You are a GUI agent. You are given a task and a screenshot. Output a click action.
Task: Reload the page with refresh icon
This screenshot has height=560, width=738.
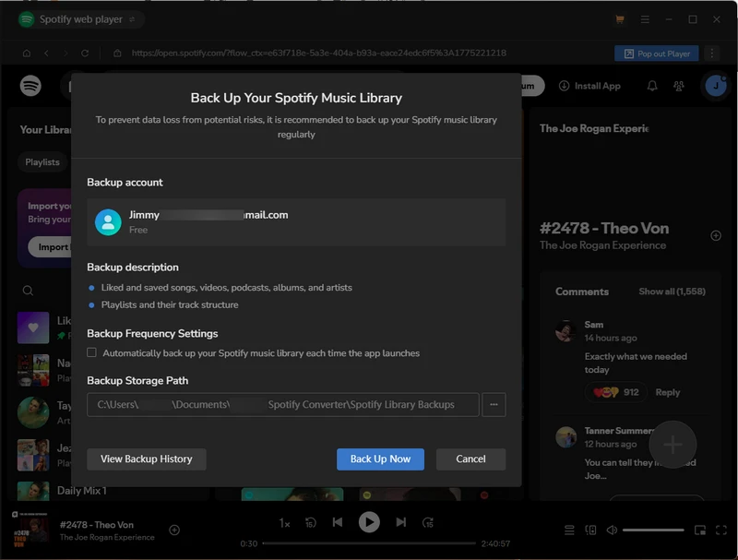85,54
